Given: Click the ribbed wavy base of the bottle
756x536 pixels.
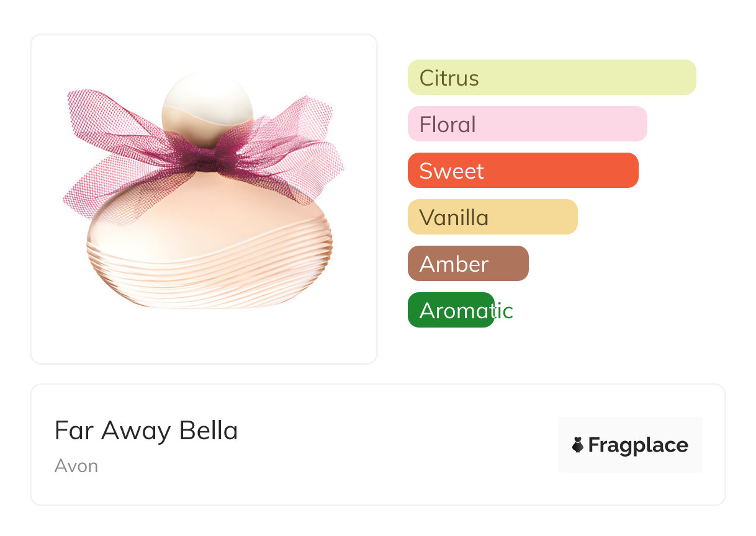Looking at the screenshot, I should click(209, 279).
